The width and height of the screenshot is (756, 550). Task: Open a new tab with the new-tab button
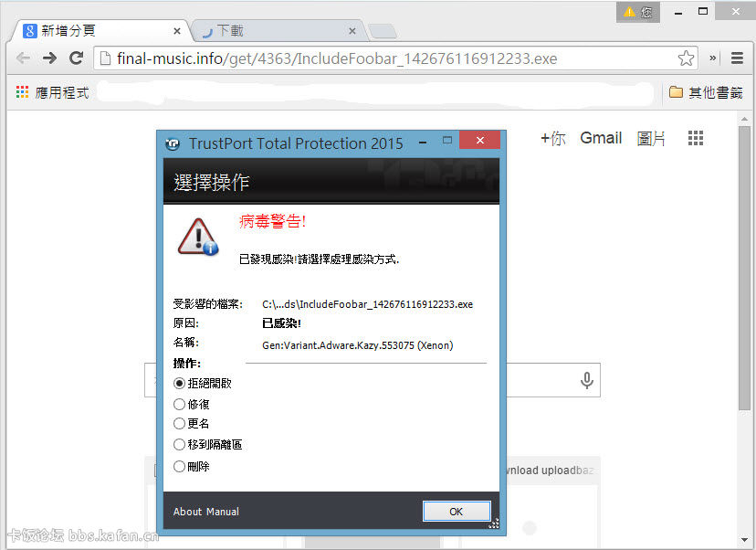[x=383, y=32]
